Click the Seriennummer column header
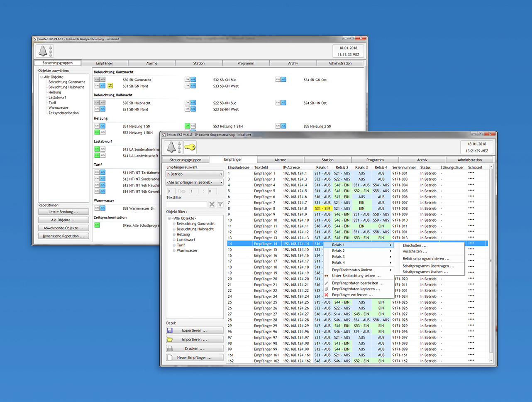Viewport: 532px width, 402px height. 404,168
